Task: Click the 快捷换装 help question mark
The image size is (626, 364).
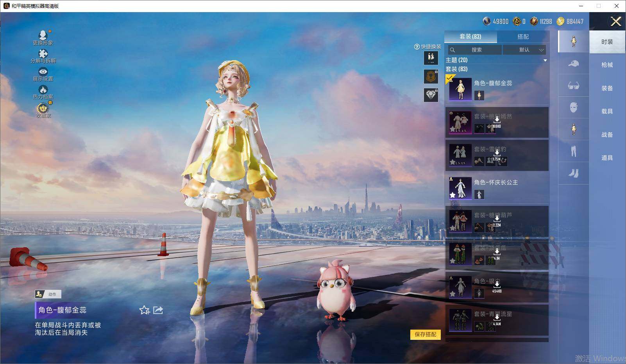Action: [x=417, y=47]
